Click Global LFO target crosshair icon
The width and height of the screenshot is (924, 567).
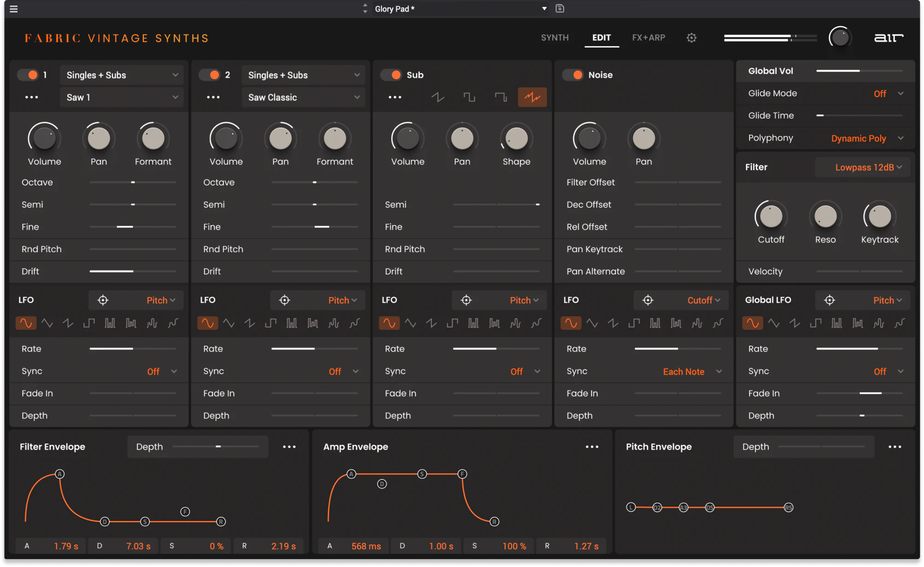[x=829, y=300]
